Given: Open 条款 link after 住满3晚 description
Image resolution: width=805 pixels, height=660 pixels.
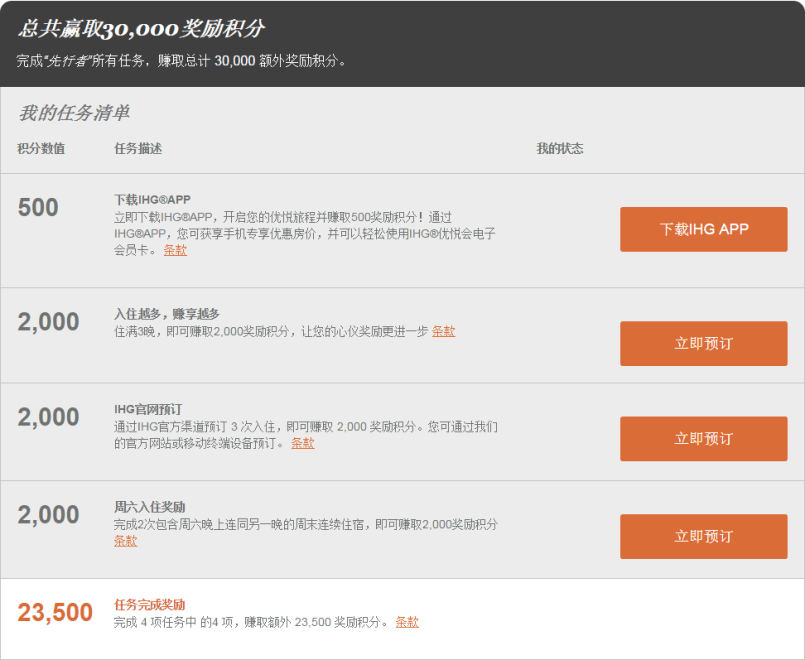Looking at the screenshot, I should click(444, 332).
